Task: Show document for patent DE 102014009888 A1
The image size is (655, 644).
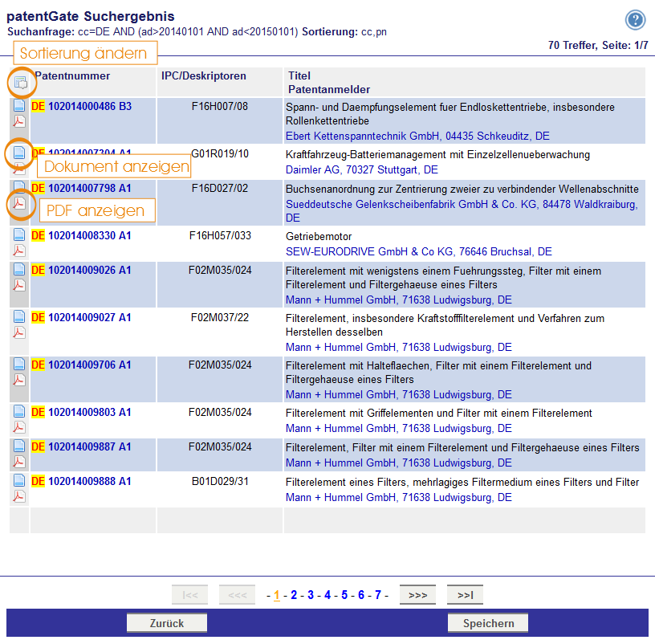Action: pos(19,480)
